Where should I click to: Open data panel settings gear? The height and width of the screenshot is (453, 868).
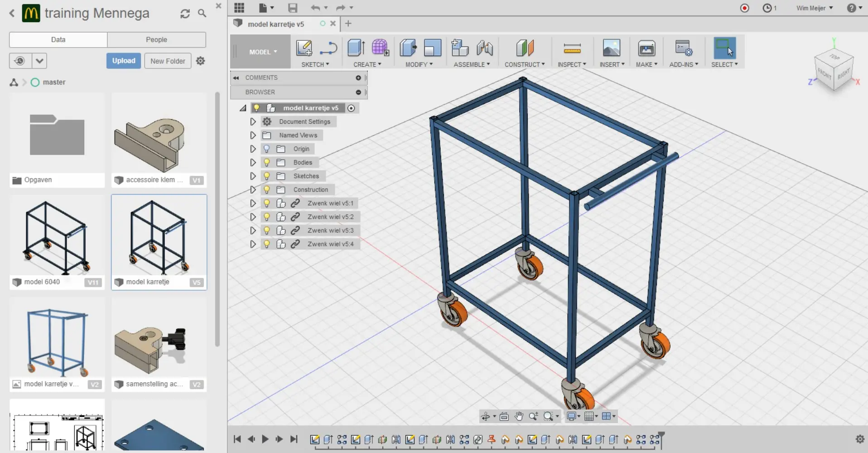[200, 61]
